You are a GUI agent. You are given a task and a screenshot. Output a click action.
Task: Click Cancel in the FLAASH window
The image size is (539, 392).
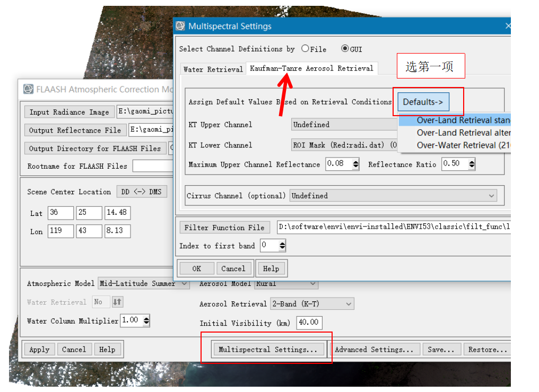[x=74, y=350]
